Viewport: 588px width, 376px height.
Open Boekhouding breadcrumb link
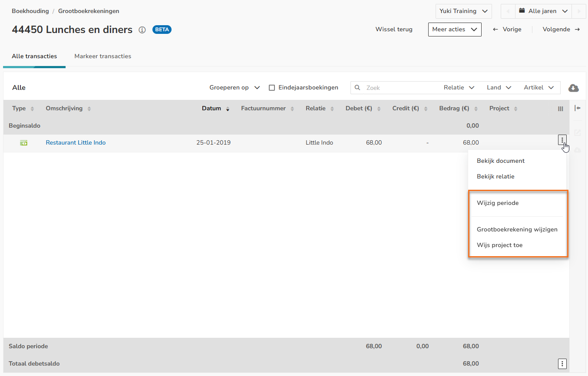coord(30,11)
